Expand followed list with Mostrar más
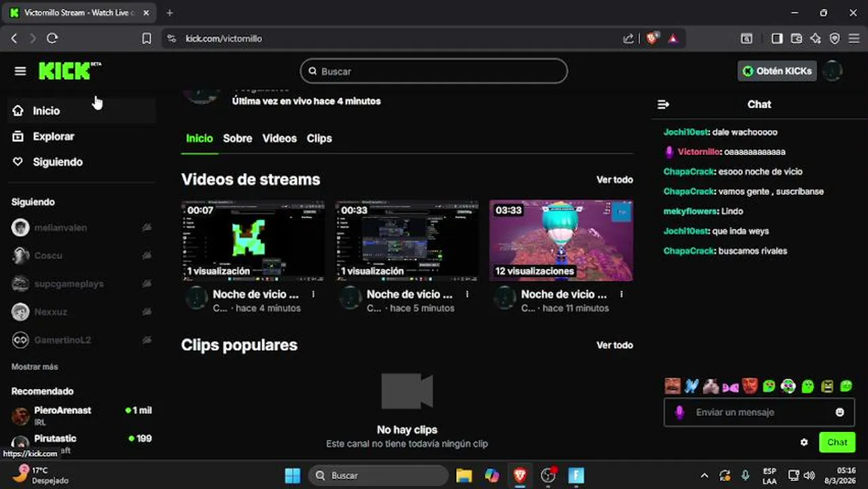 (35, 367)
